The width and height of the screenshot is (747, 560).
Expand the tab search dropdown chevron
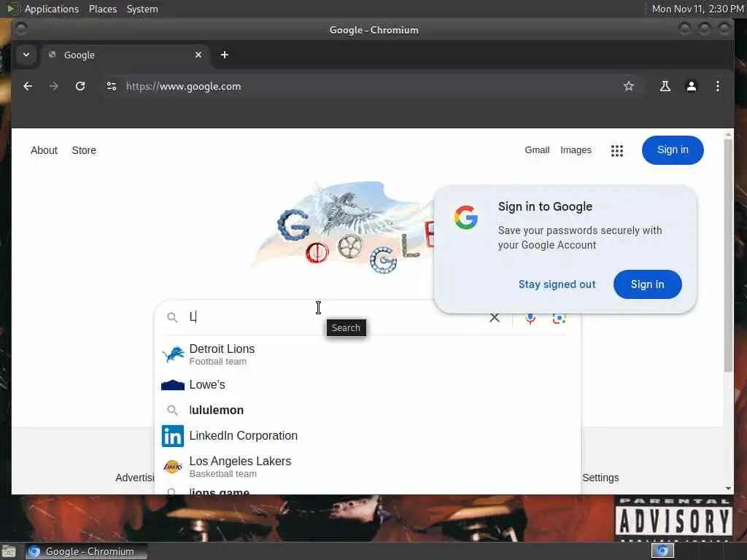[26, 55]
